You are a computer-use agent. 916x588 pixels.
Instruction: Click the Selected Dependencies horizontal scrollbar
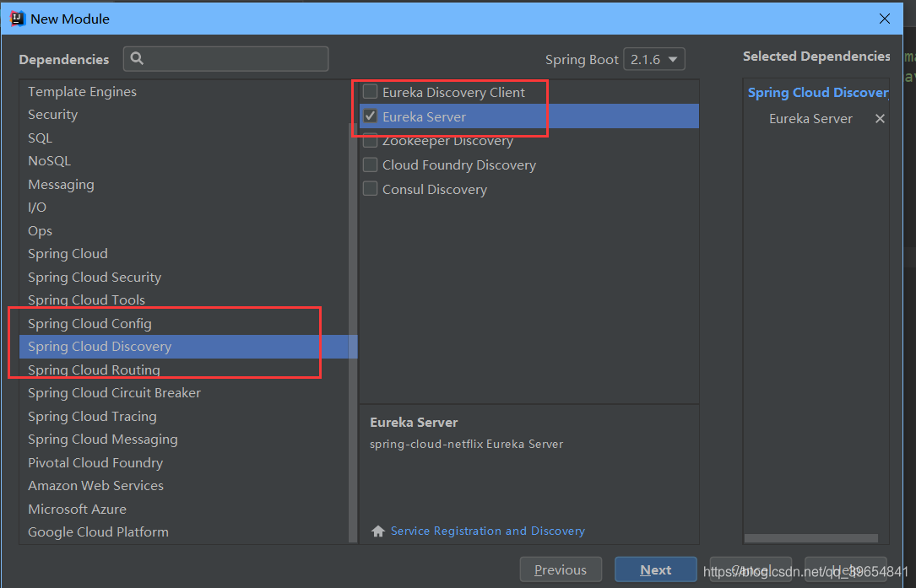click(810, 538)
